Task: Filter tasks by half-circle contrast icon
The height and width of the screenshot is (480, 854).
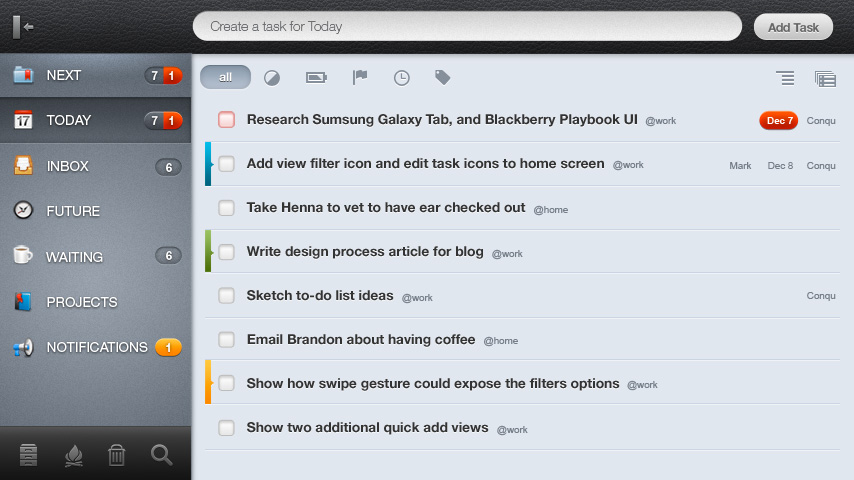Action: click(x=272, y=77)
